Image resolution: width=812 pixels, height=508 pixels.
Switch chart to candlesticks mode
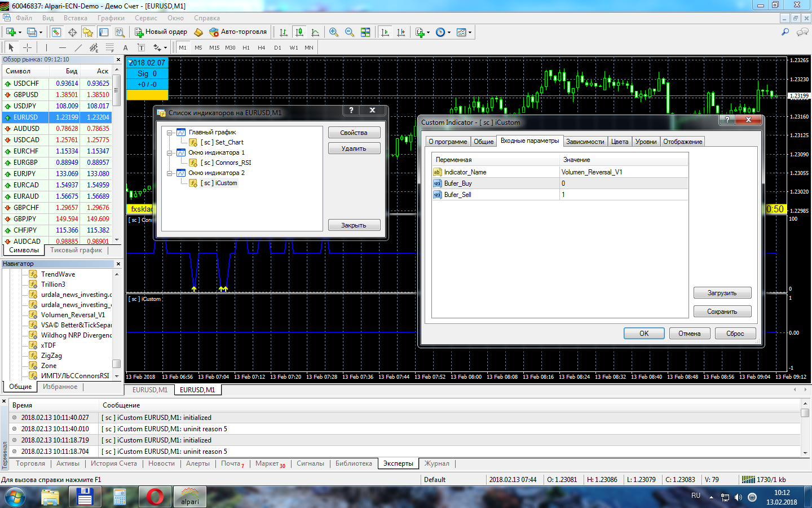pos(299,32)
